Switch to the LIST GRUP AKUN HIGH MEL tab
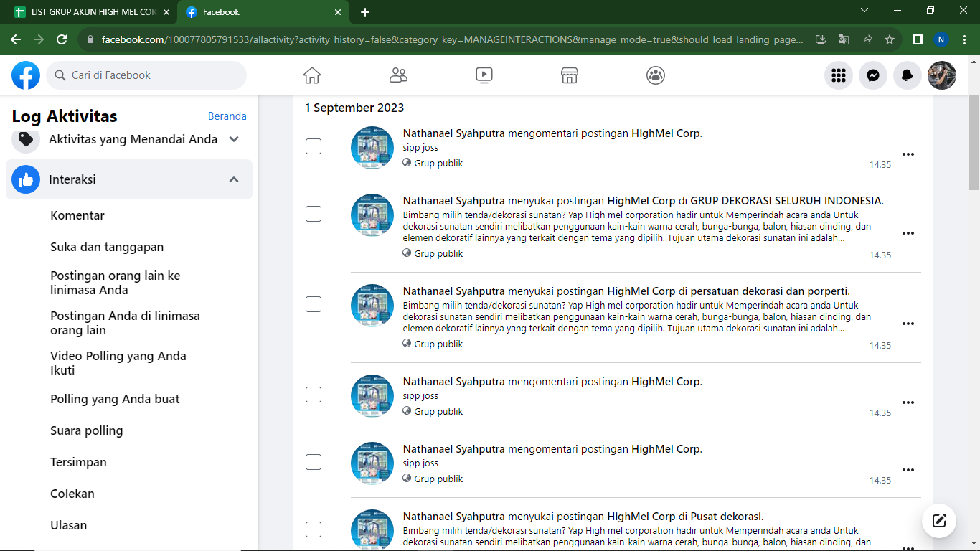 pos(92,12)
